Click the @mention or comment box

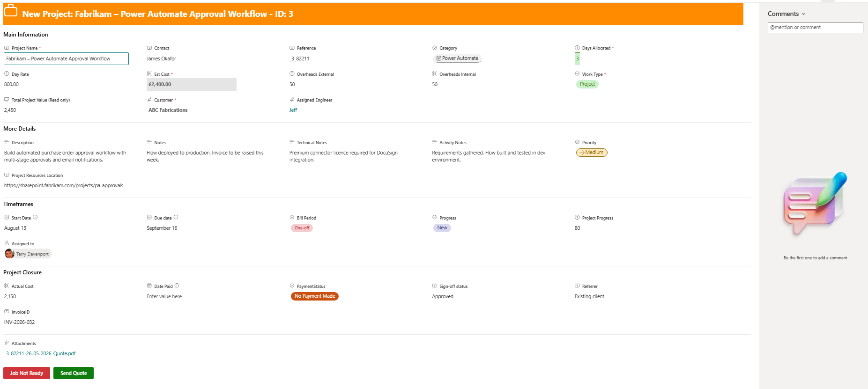click(x=815, y=28)
